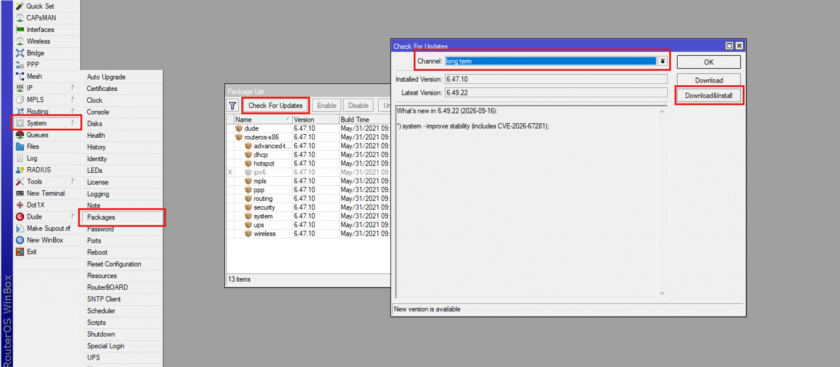Image resolution: width=840 pixels, height=367 pixels.
Task: Select the dude package row
Action: [x=309, y=129]
